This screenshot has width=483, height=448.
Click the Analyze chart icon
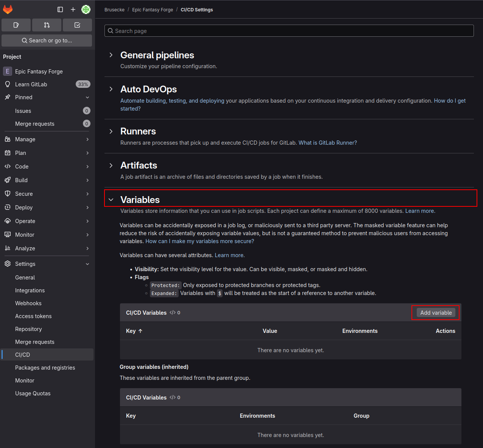(x=8, y=248)
